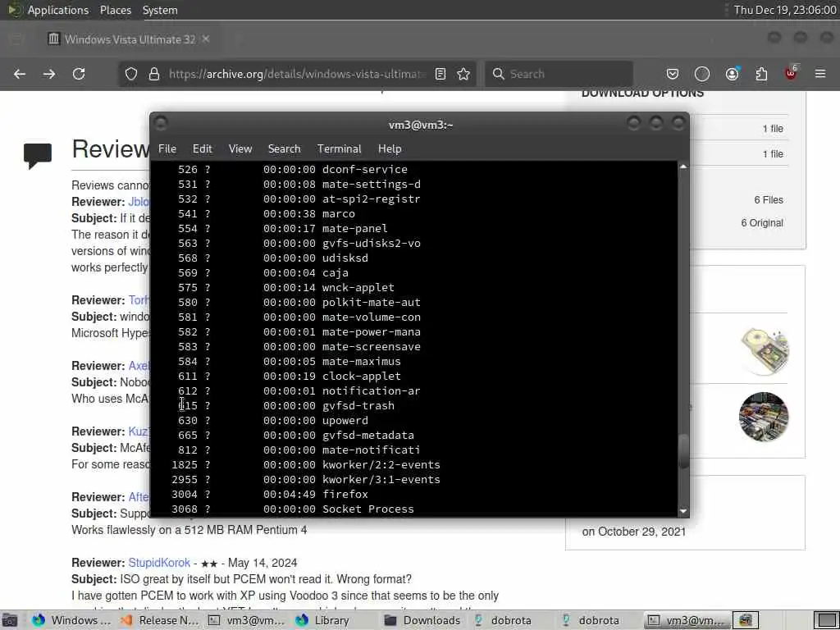Viewport: 840px width, 630px height.
Task: Bookmark this page with the star
Action: (464, 74)
